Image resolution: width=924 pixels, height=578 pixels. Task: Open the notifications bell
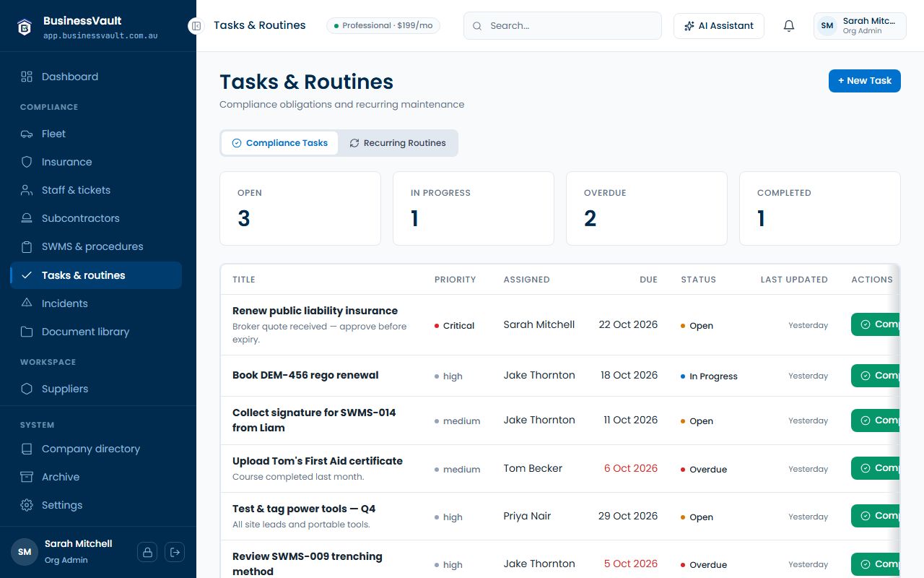[789, 26]
